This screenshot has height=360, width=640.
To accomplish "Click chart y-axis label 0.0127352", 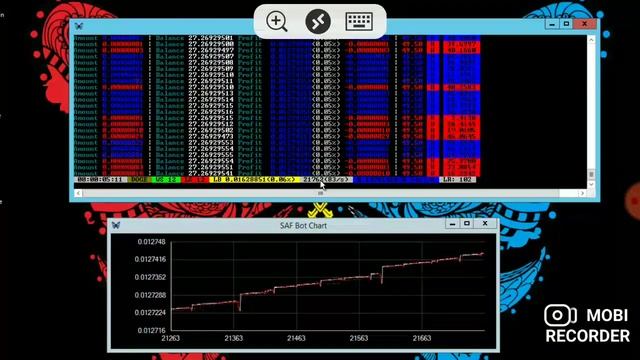I will pos(150,277).
